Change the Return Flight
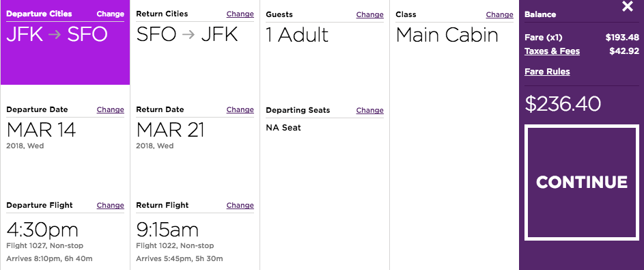The height and width of the screenshot is (270, 644). pyautogui.click(x=240, y=206)
